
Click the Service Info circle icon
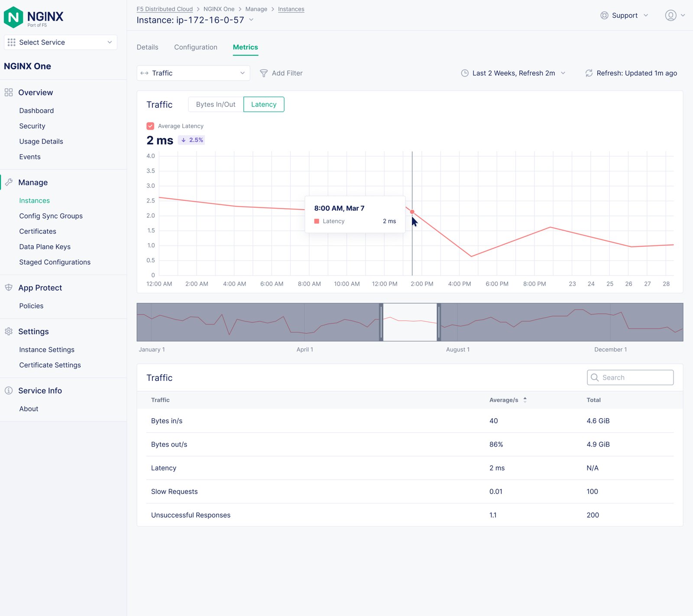coord(9,390)
